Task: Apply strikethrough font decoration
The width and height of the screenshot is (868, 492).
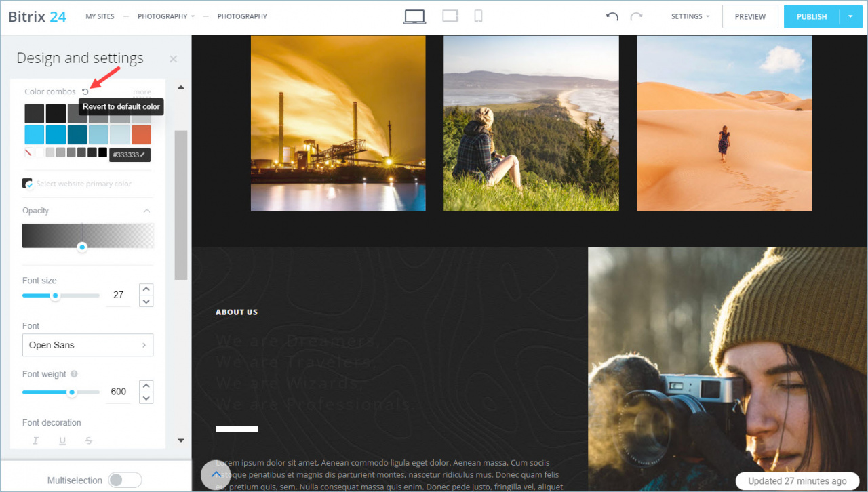Action: 88,440
